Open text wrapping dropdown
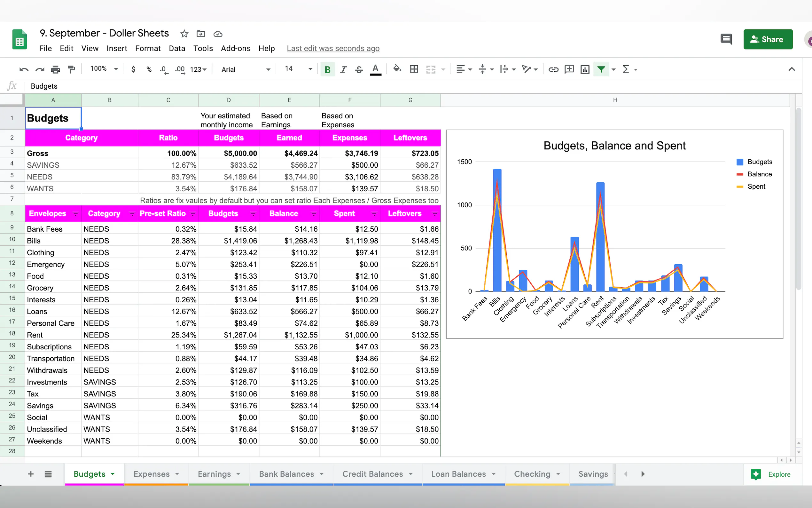The image size is (812, 508). click(508, 69)
